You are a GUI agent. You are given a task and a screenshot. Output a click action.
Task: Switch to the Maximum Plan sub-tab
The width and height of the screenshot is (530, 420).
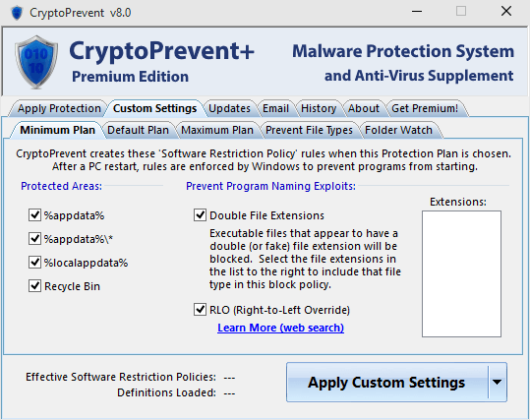coord(217,130)
